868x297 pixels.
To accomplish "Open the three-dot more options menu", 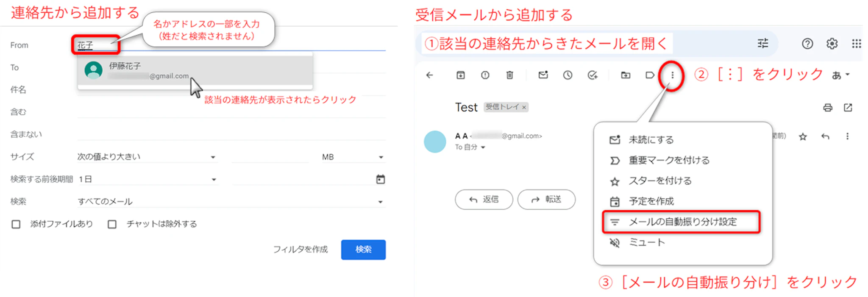I will click(672, 75).
